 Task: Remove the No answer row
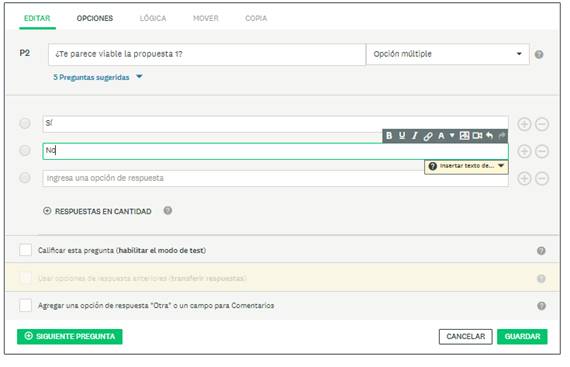(x=542, y=151)
